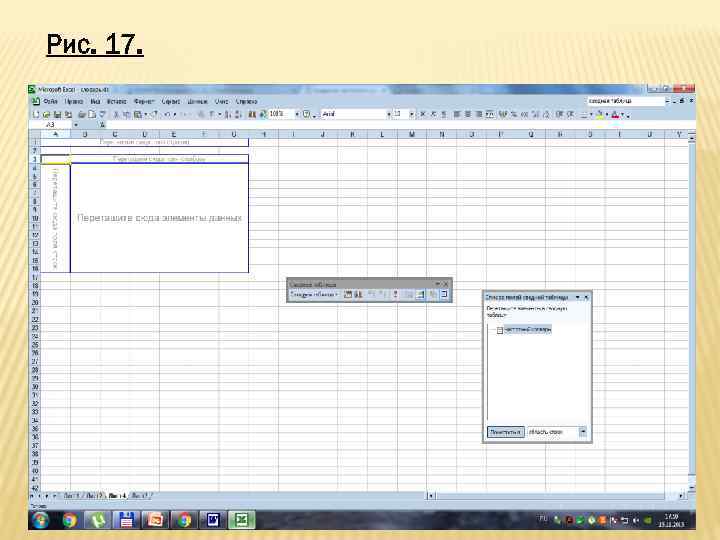Image resolution: width=720 pixels, height=540 pixels.
Task: Center cell text
Action: [468, 114]
